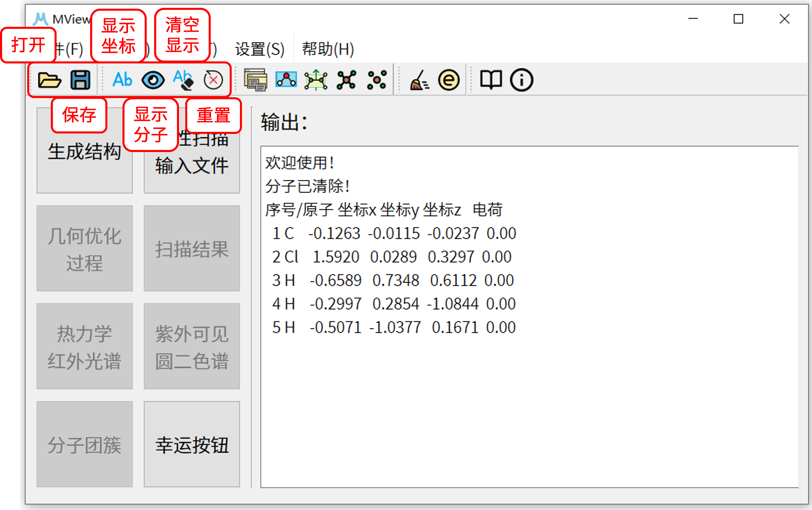This screenshot has width=812, height=510.
Task: Clear the display using the Ab eraser icon
Action: [183, 80]
